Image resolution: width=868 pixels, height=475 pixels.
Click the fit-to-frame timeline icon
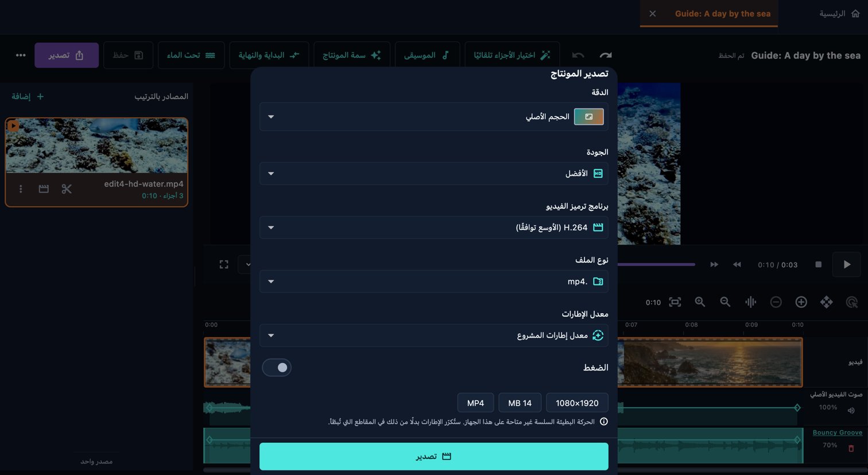coord(675,302)
